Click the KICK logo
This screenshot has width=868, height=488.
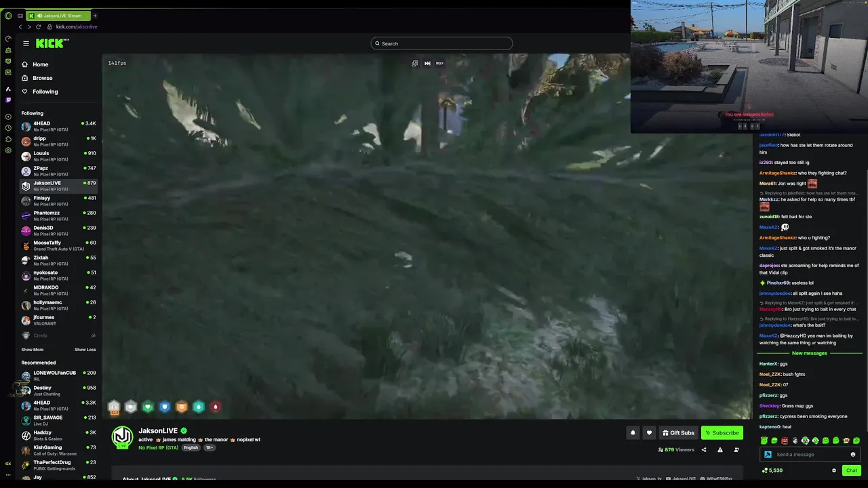52,43
